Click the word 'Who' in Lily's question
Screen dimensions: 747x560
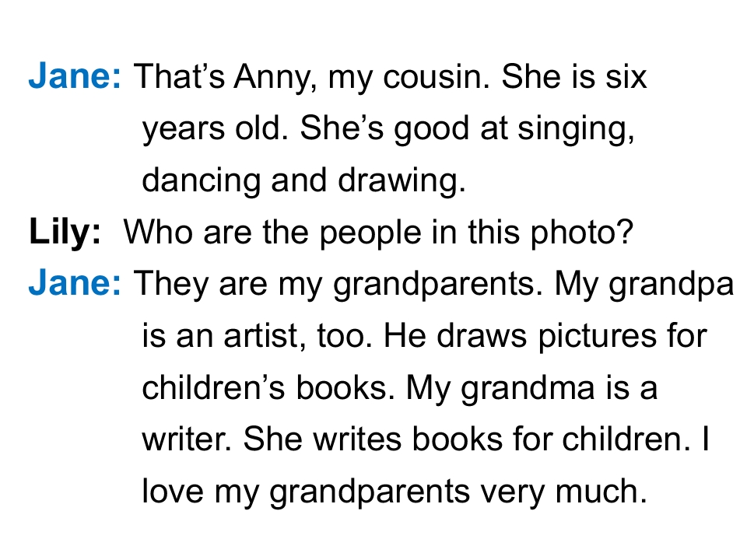[x=158, y=232]
